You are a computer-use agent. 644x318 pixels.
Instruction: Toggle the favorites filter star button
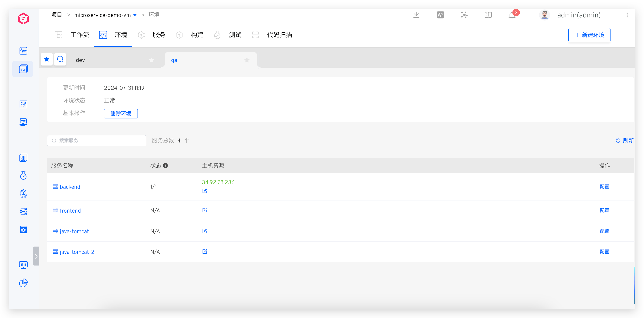(47, 59)
